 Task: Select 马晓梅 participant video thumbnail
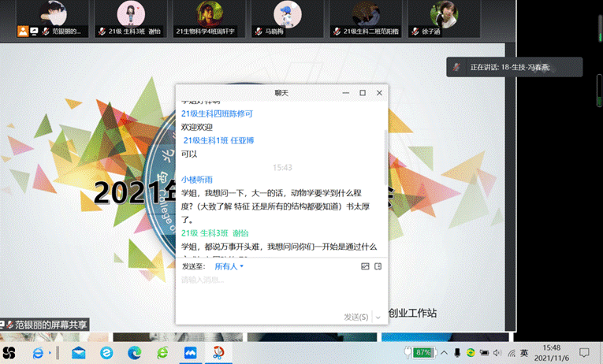tap(287, 19)
